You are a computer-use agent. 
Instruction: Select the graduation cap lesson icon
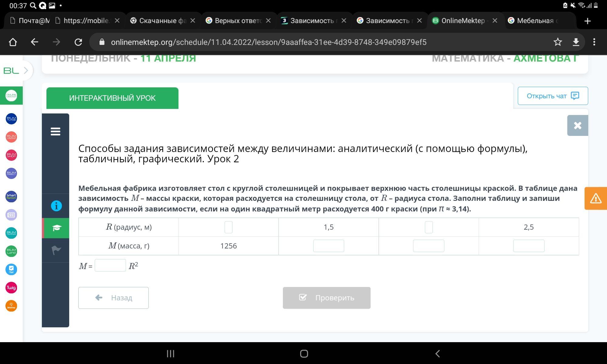click(56, 228)
